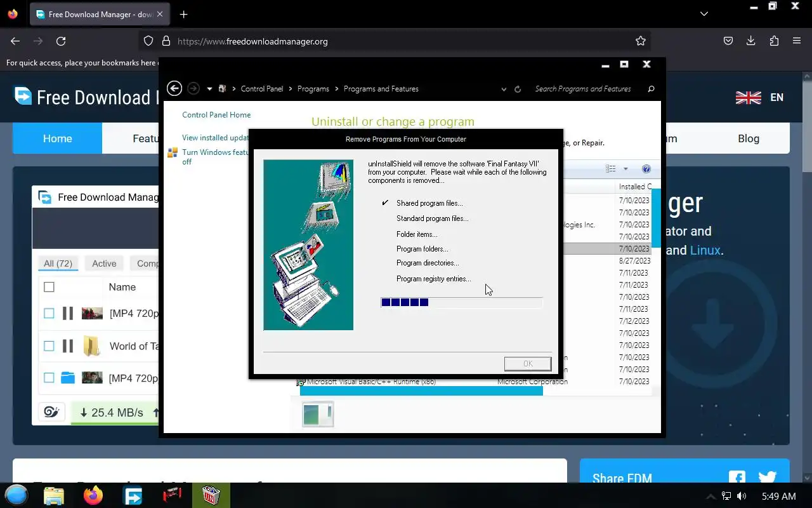Open View installed updates link
This screenshot has width=812, height=508.
point(216,138)
